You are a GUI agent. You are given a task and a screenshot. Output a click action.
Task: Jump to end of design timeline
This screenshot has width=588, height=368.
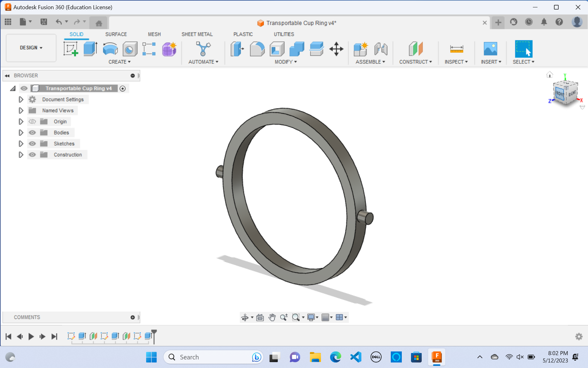point(55,336)
